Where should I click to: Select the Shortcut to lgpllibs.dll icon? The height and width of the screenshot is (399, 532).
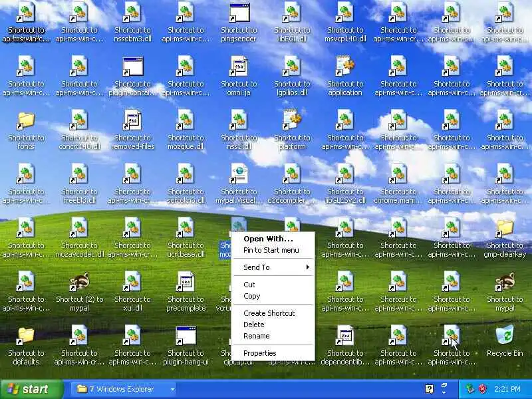coord(292,76)
